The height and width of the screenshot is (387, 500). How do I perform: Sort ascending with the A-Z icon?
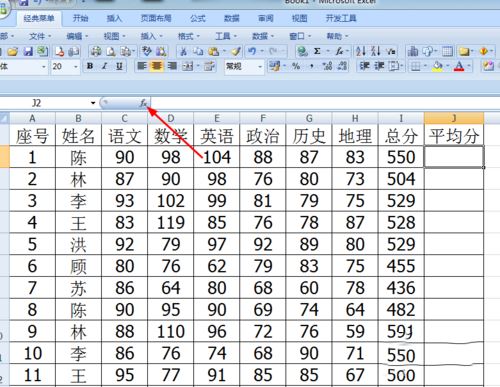(x=360, y=51)
